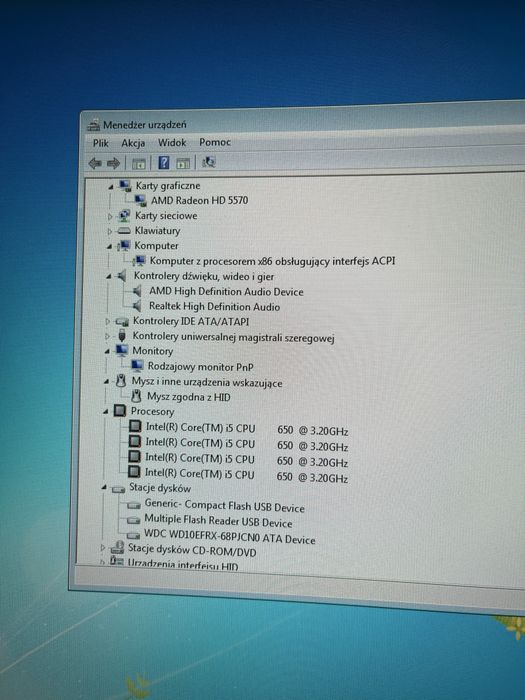Click the WDC WD10EFRX disk icon
525x700 pixels.
133,535
